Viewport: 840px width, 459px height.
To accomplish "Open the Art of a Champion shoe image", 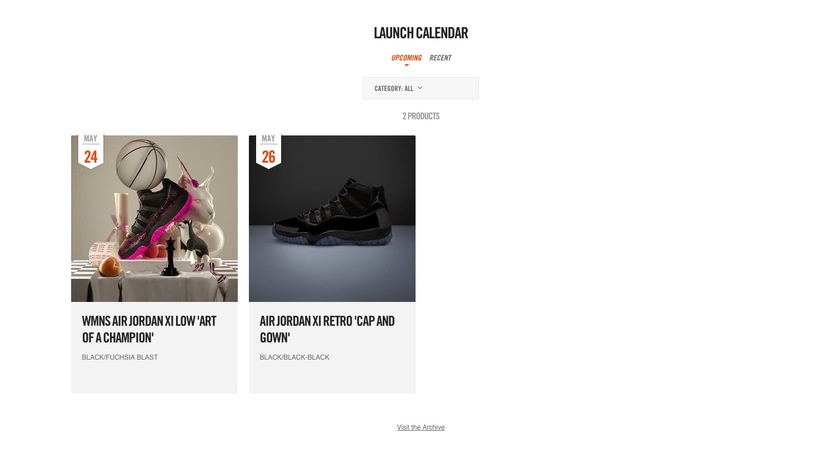I will (x=154, y=219).
